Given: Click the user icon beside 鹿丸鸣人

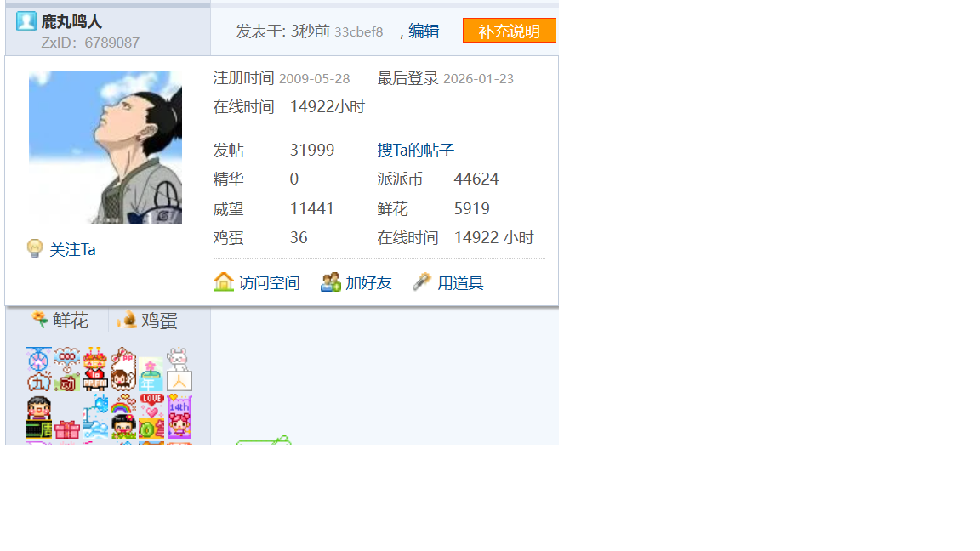Looking at the screenshot, I should (x=26, y=21).
